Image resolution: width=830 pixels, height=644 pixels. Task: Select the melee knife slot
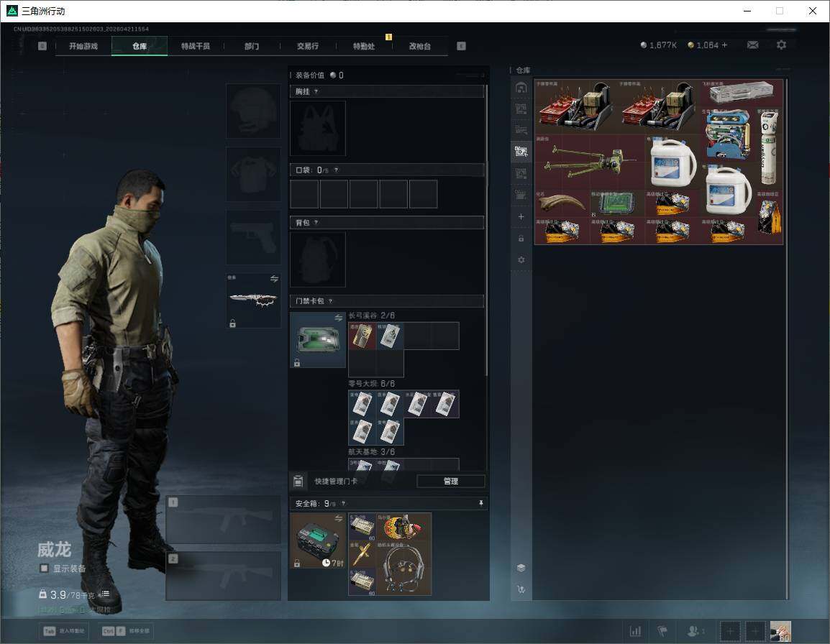click(x=254, y=300)
